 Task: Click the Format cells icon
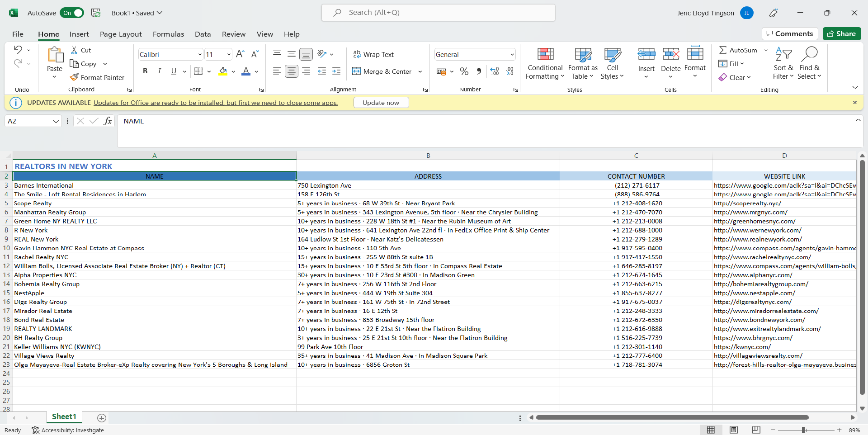(x=695, y=53)
